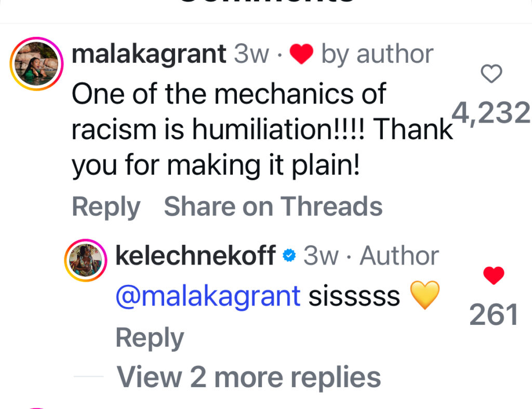The image size is (532, 409).
Task: Click the 'Author' tag next to kelechnekoff
Action: [399, 256]
